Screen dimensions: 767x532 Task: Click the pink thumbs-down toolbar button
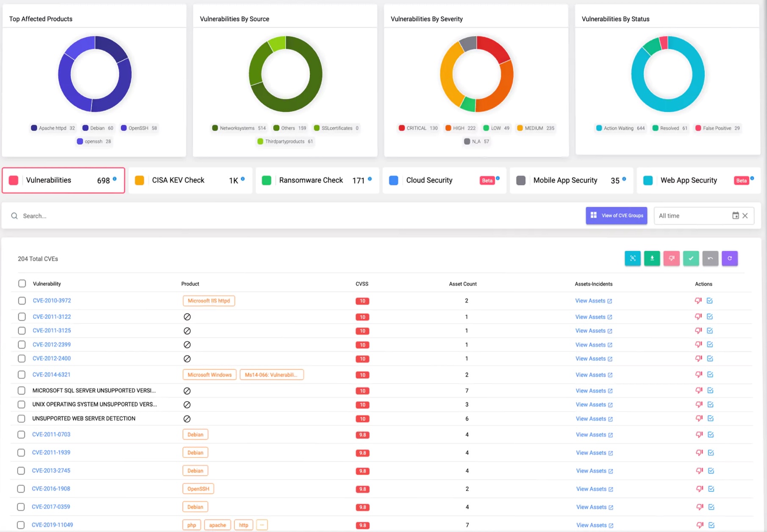[x=671, y=258]
